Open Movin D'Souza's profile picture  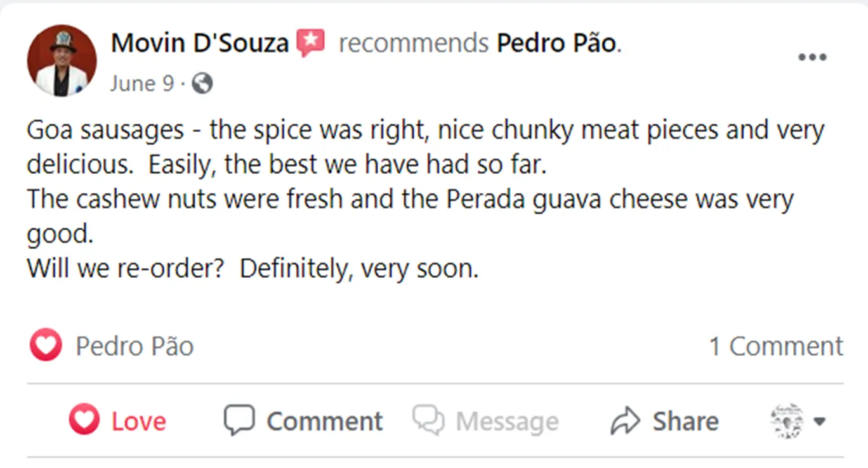(x=62, y=61)
